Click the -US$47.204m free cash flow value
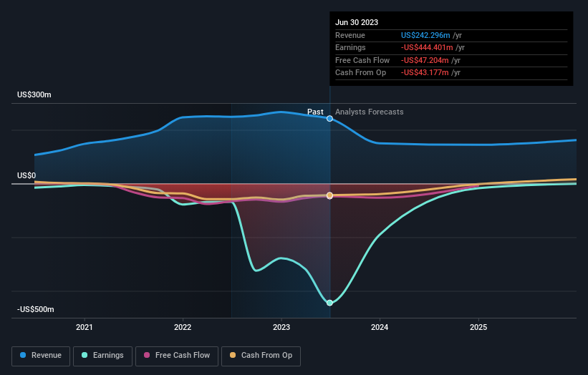The image size is (588, 375). pyautogui.click(x=425, y=60)
